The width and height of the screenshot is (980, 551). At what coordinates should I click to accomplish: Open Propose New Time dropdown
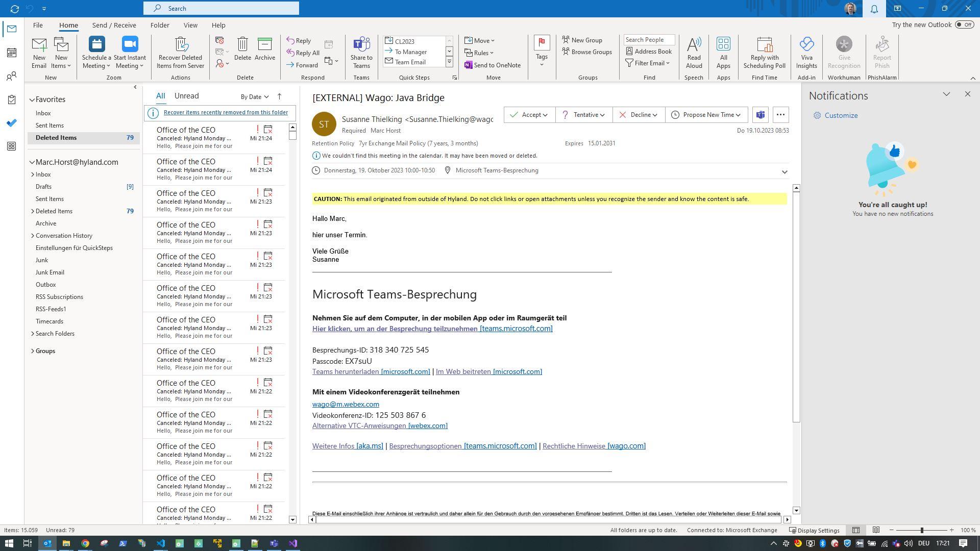[706, 115]
